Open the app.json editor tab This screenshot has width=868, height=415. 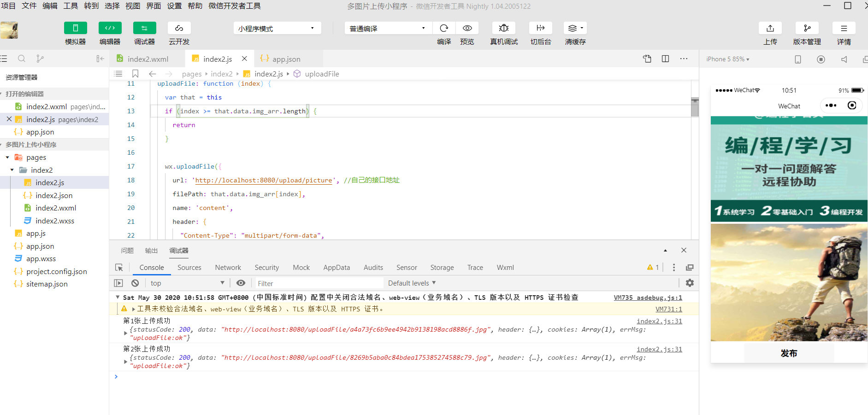[x=286, y=59]
